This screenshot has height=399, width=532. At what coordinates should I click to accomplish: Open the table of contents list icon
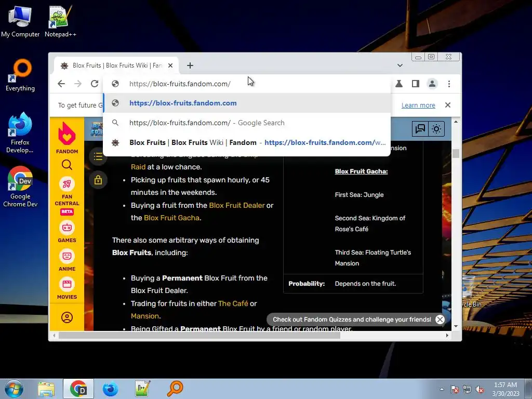(x=98, y=156)
